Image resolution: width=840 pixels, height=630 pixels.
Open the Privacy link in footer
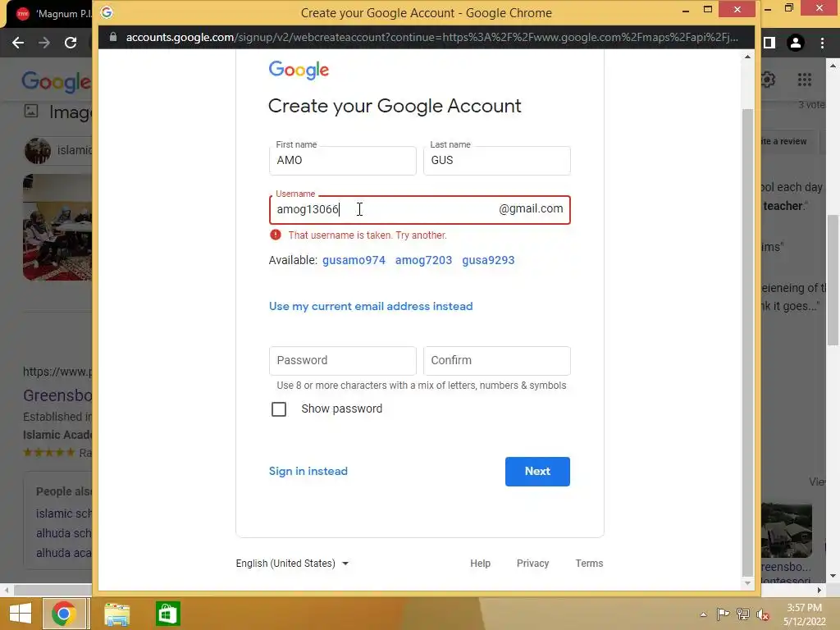(532, 563)
